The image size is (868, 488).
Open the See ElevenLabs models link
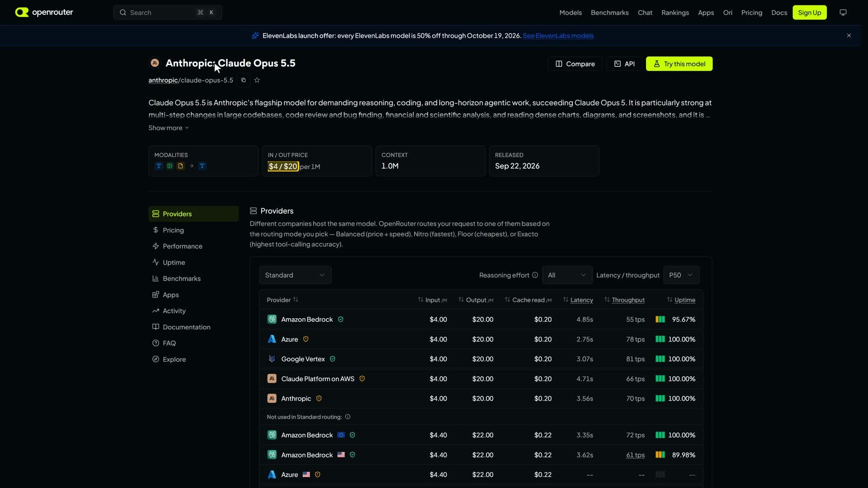[558, 36]
